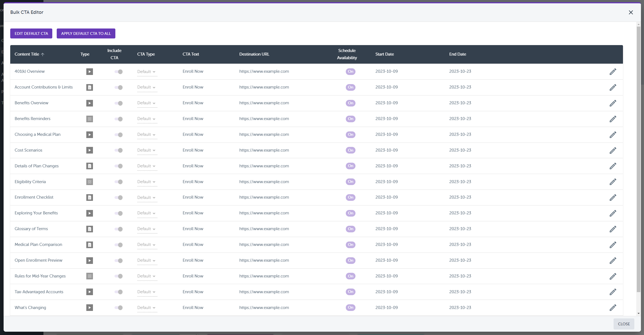The width and height of the screenshot is (644, 335).
Task: Toggle schedule availability On for Eligibility Criteria
Action: [350, 182]
